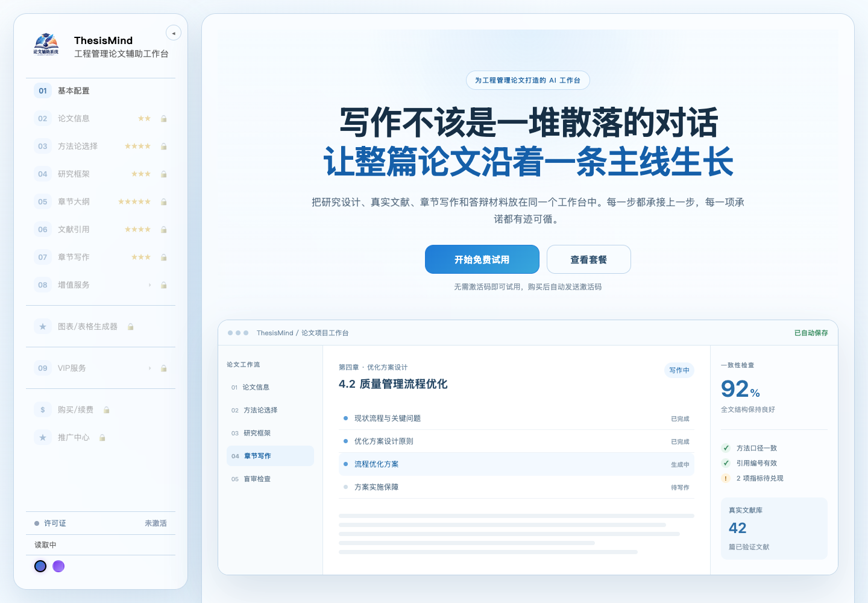
Task: Select the purple theme color swatch
Action: tap(58, 566)
